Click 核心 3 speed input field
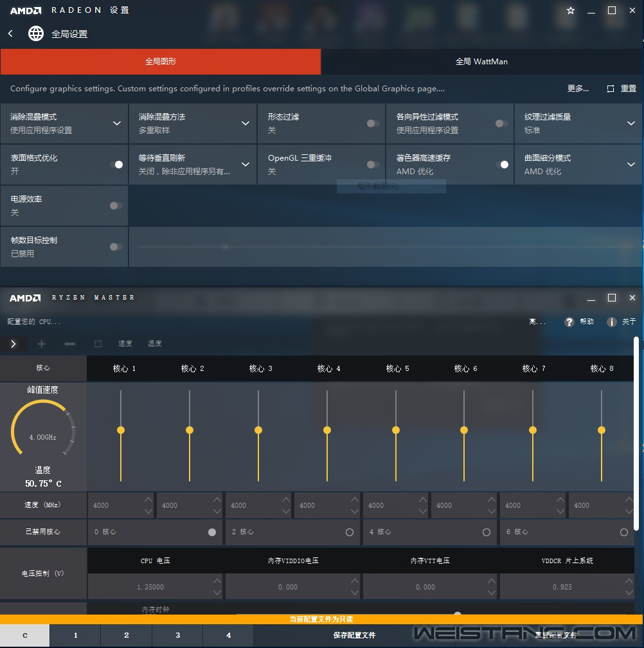Screen dimensions: 644x648 click(258, 505)
